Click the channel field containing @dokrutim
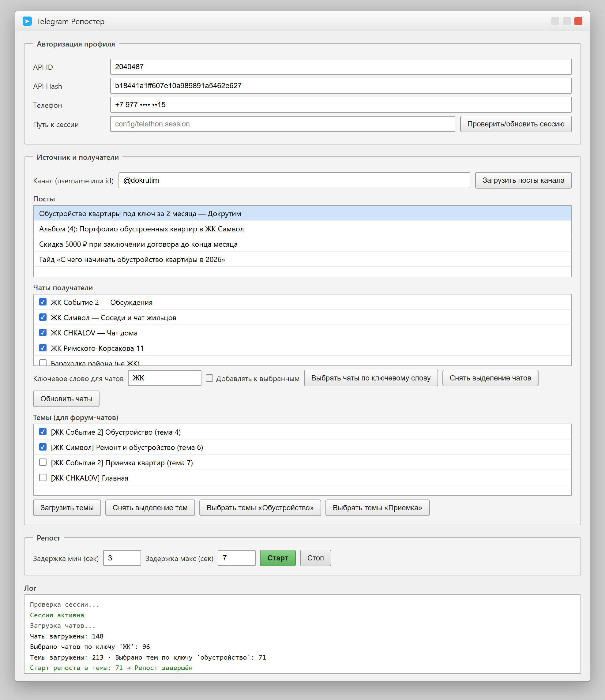This screenshot has height=700, width=605. 294,180
